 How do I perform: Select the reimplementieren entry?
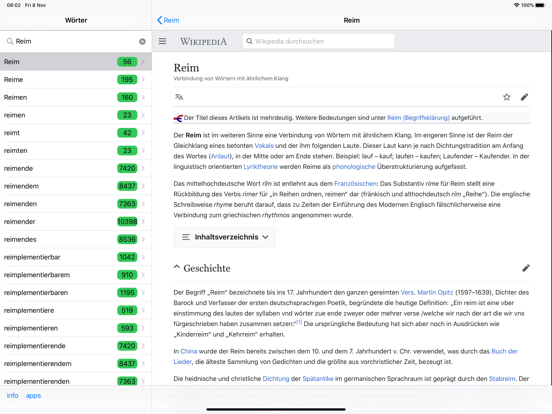[x=76, y=328]
